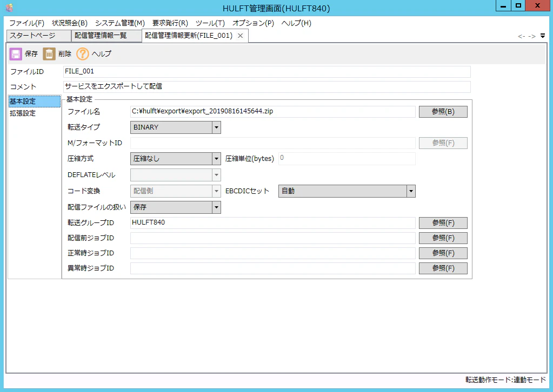
Task: Click 参照(F) button for 正常時ジョブID
Action: [443, 253]
